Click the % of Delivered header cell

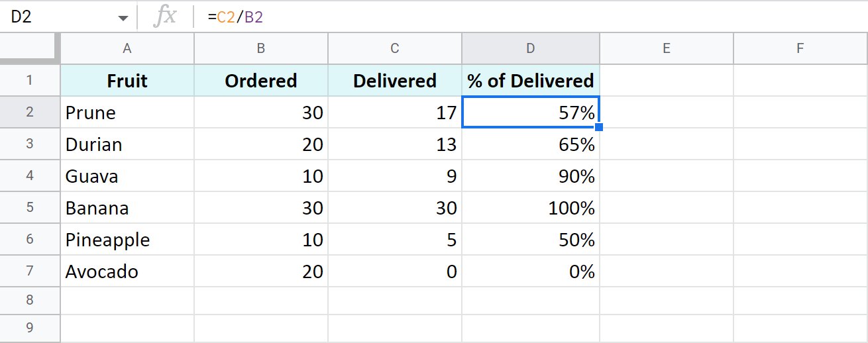coord(530,81)
